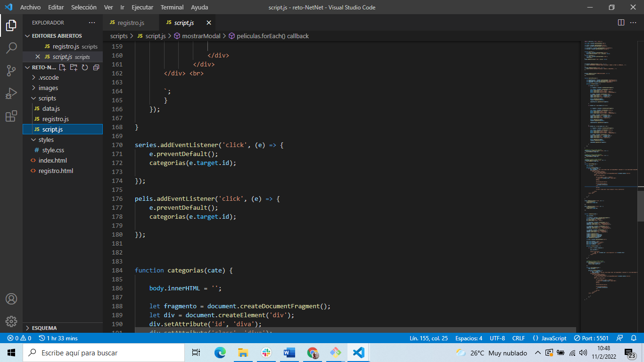This screenshot has width=644, height=362.
Task: Open index.html in the file tree
Action: tap(63, 161)
